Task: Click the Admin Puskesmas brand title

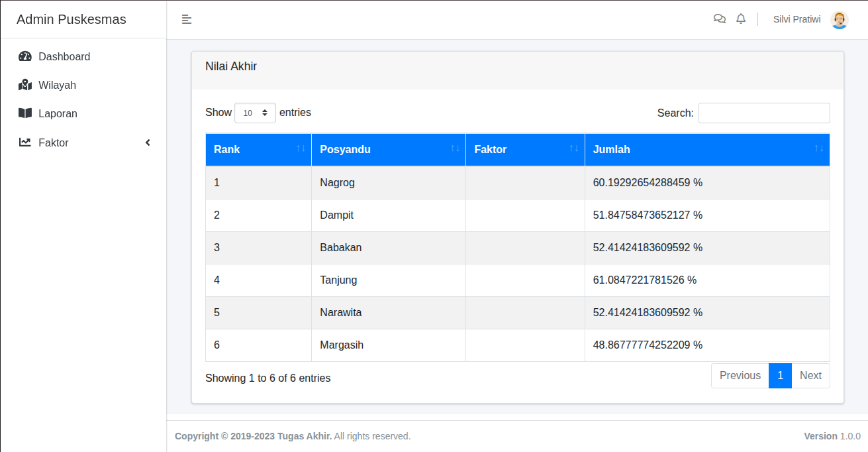Action: 72,19
